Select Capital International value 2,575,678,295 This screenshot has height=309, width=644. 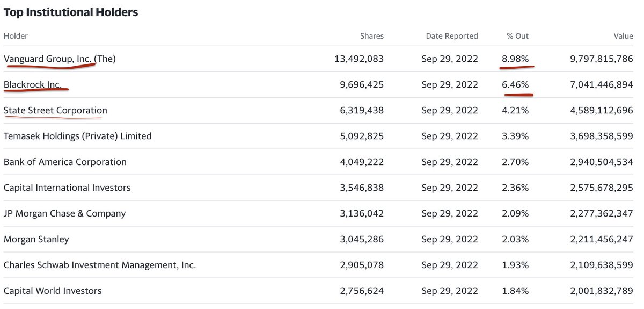[x=602, y=188]
